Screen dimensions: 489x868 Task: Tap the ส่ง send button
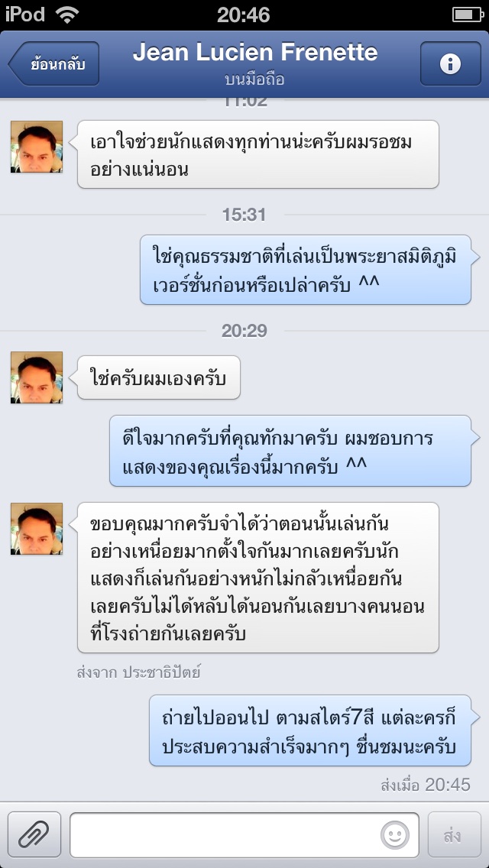[x=454, y=834]
